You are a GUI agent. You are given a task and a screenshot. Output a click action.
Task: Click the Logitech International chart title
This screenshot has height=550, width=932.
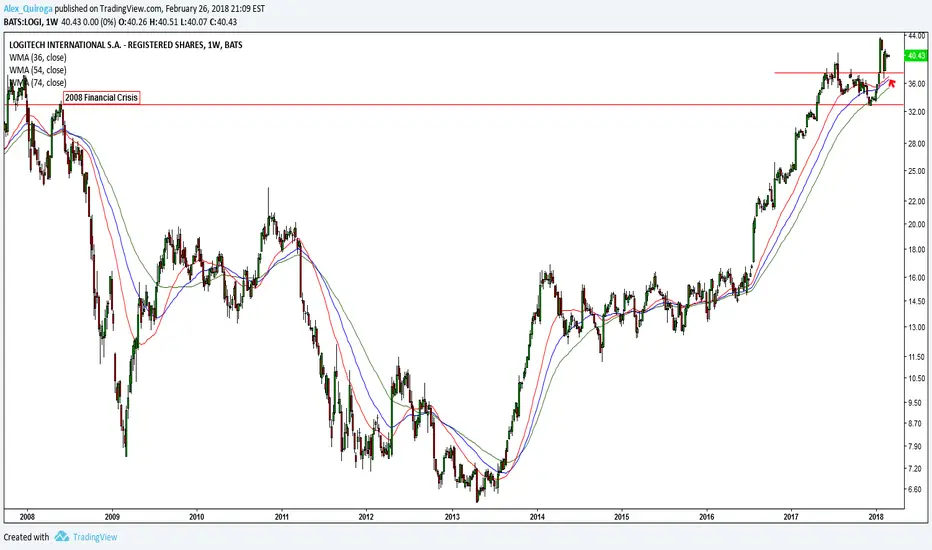point(126,45)
